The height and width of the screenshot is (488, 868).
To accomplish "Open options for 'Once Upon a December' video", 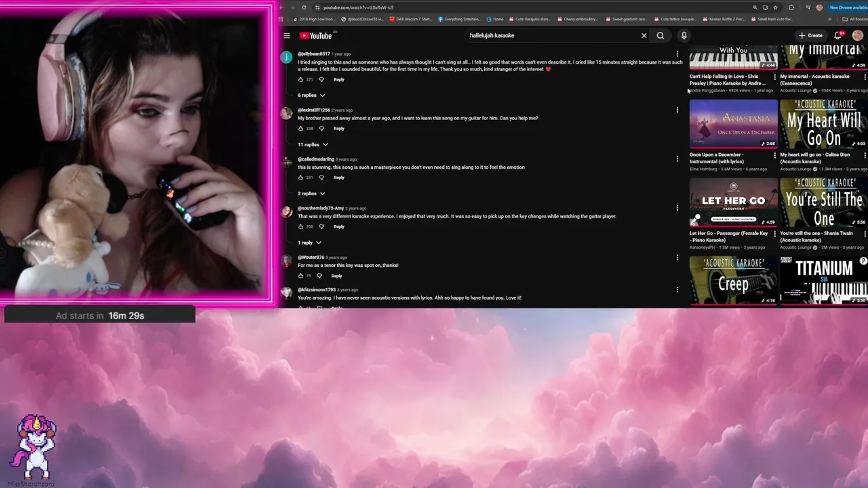I will 774,155.
